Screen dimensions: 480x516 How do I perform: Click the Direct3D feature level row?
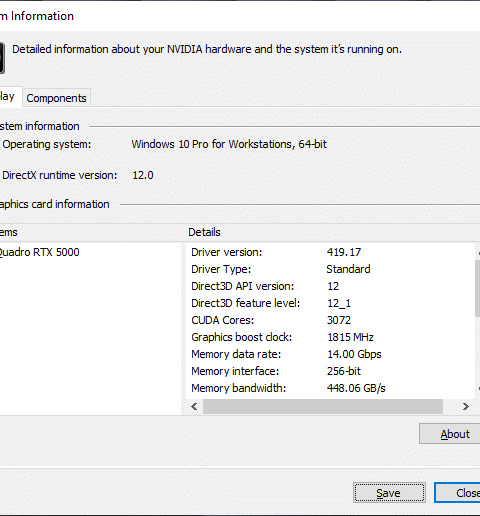330,303
